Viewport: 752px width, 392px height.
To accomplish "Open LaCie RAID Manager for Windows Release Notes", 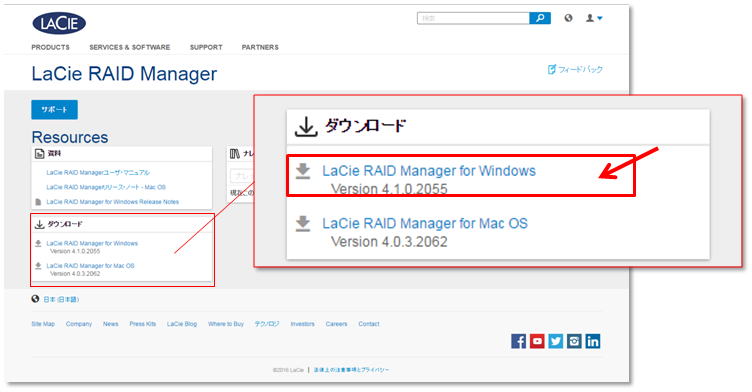I will tap(113, 202).
